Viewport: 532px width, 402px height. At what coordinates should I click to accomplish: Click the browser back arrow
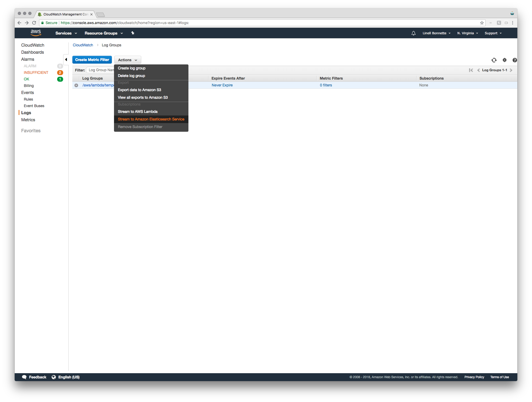coord(19,23)
